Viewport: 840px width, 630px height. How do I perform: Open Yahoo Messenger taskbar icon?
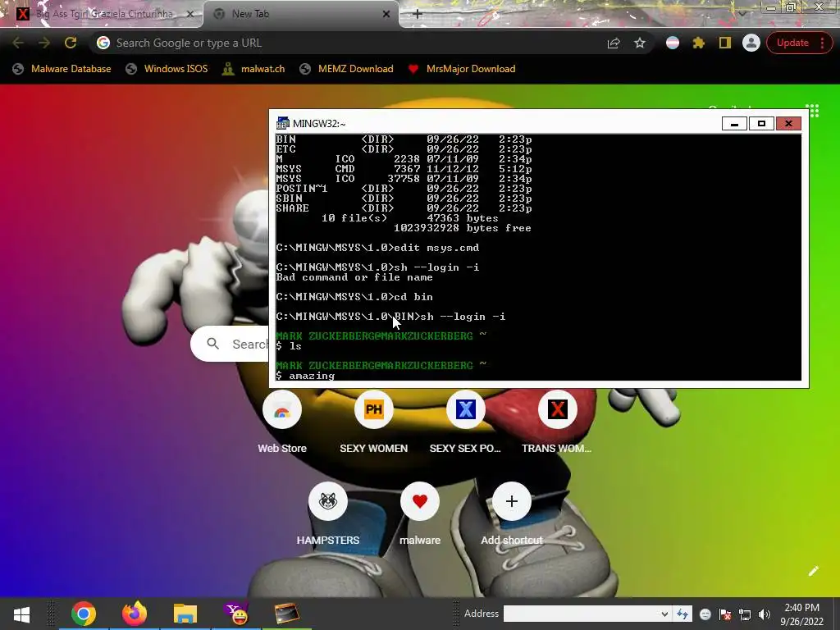(x=236, y=614)
